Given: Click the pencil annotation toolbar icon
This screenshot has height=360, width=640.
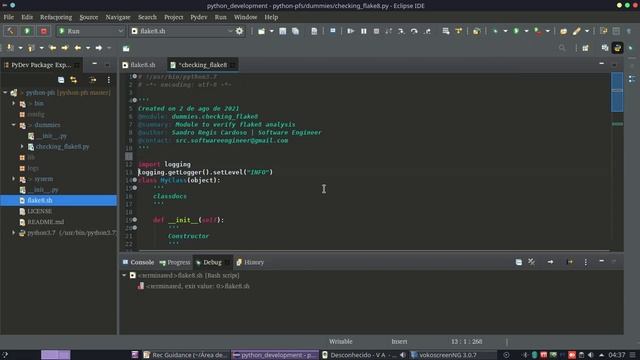Looking at the screenshot, I should click(x=576, y=31).
